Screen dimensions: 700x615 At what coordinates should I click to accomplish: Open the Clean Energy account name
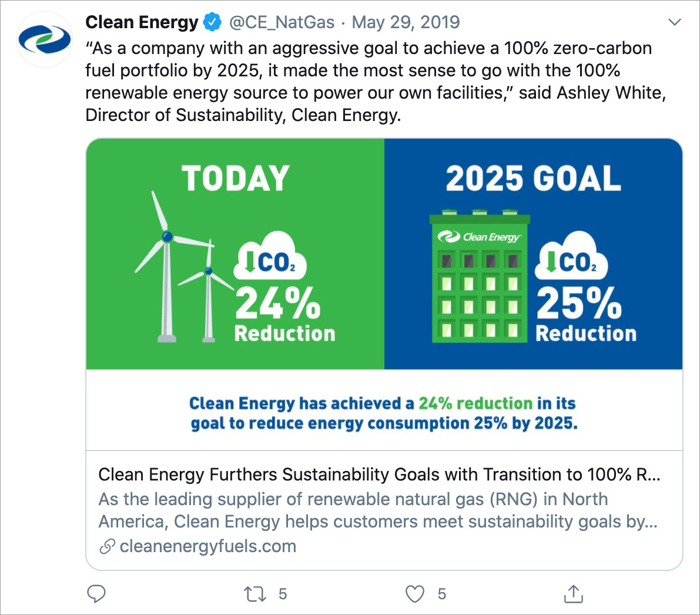(142, 22)
